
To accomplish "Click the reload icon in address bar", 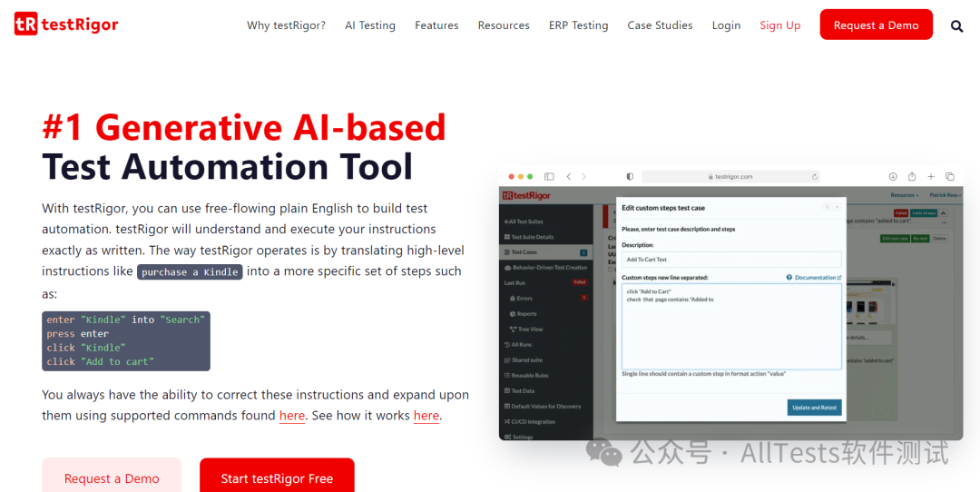I will coord(815,177).
